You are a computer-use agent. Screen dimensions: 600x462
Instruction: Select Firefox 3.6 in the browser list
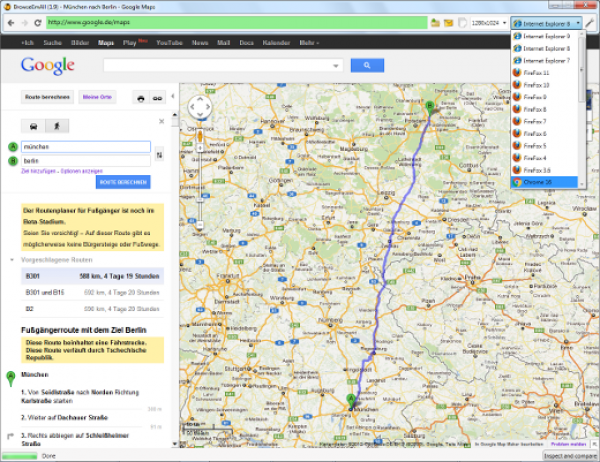click(x=544, y=170)
